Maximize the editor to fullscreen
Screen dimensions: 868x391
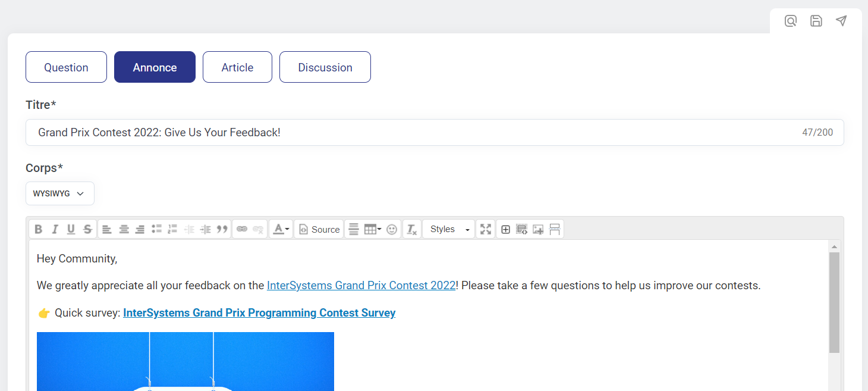point(486,229)
